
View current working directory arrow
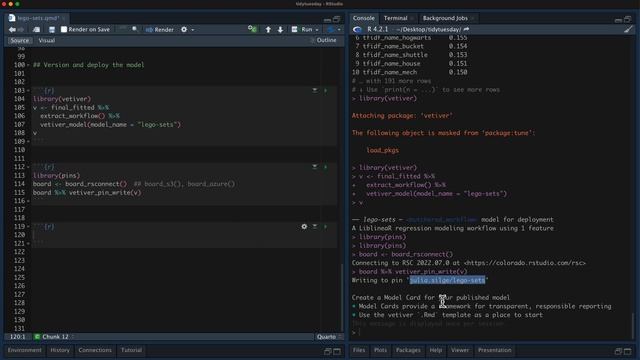(467, 29)
